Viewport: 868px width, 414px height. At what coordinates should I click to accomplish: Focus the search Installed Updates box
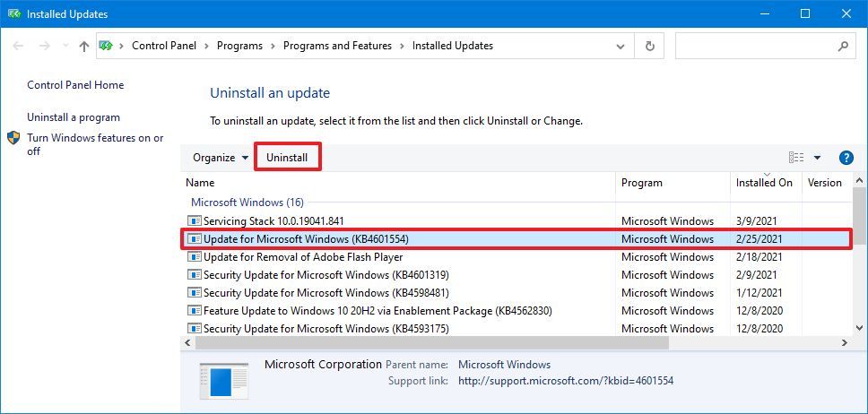point(765,46)
